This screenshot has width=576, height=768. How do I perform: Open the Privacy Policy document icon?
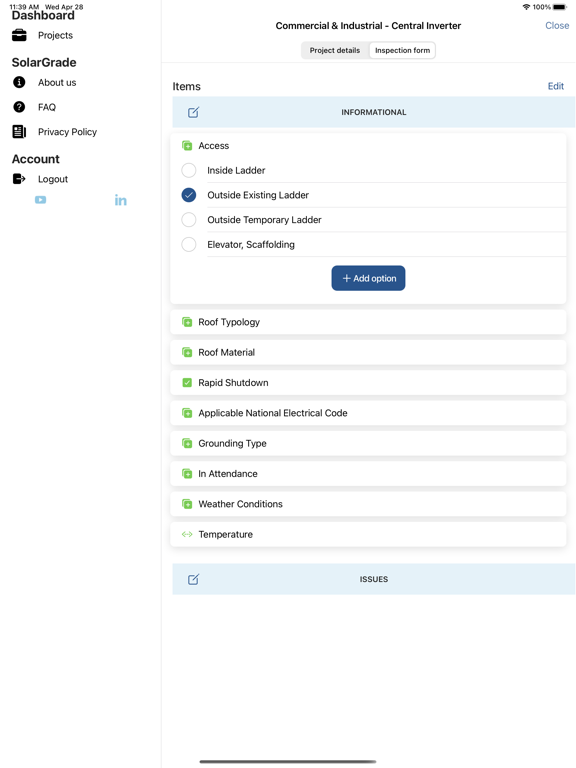19,131
